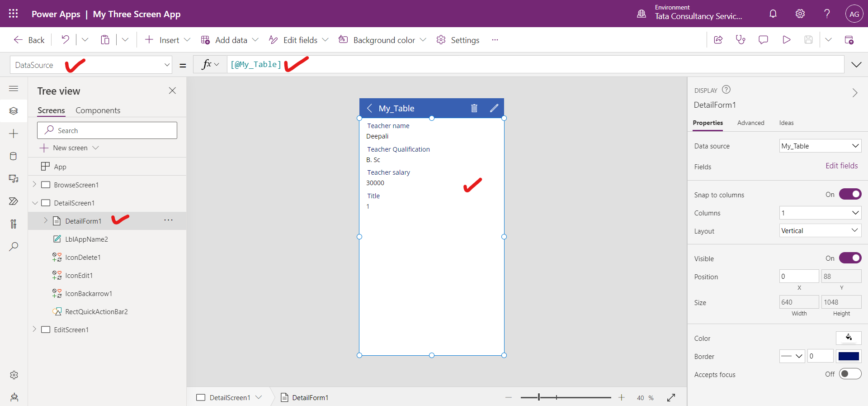
Task: Click the Paste clipboard icon
Action: (x=105, y=40)
